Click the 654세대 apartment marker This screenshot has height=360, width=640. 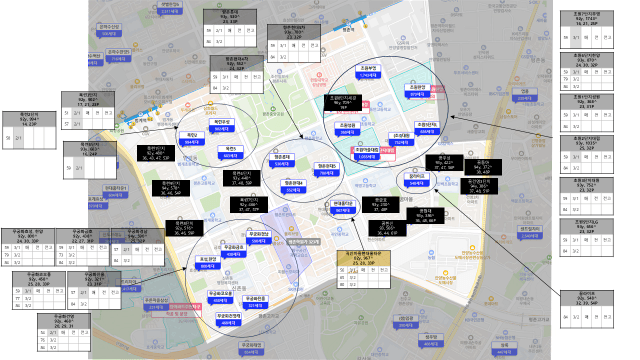click(x=251, y=348)
